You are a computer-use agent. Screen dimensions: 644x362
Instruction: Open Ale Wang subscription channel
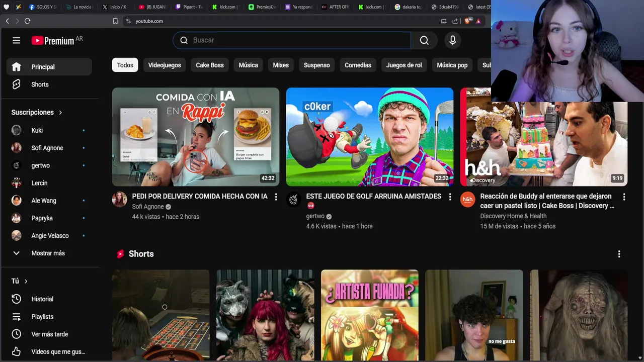(x=49, y=201)
